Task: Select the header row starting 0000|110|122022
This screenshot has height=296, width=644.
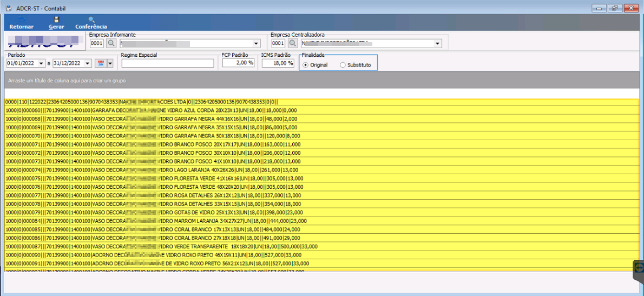Action: click(x=321, y=102)
